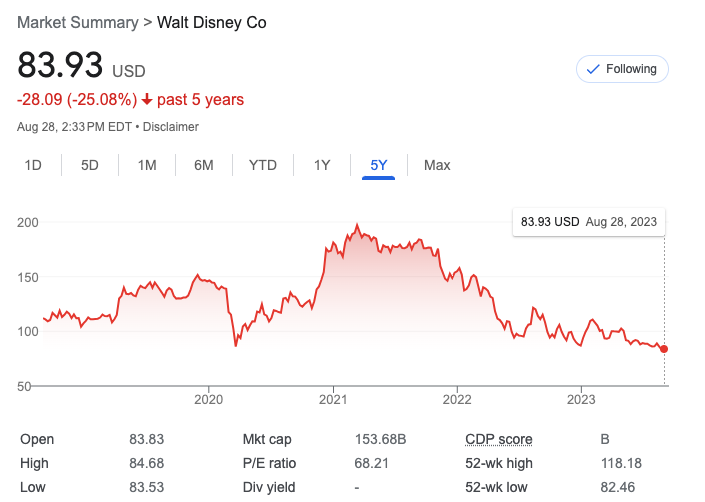This screenshot has height=502, width=705.
Task: Click the checkmark icon in Following
Action: tap(592, 69)
